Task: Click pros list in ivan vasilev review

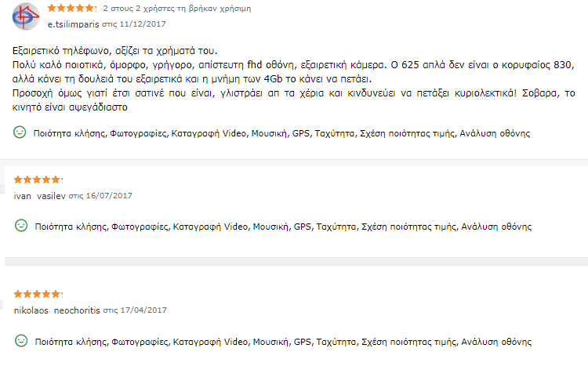Action: [x=282, y=227]
